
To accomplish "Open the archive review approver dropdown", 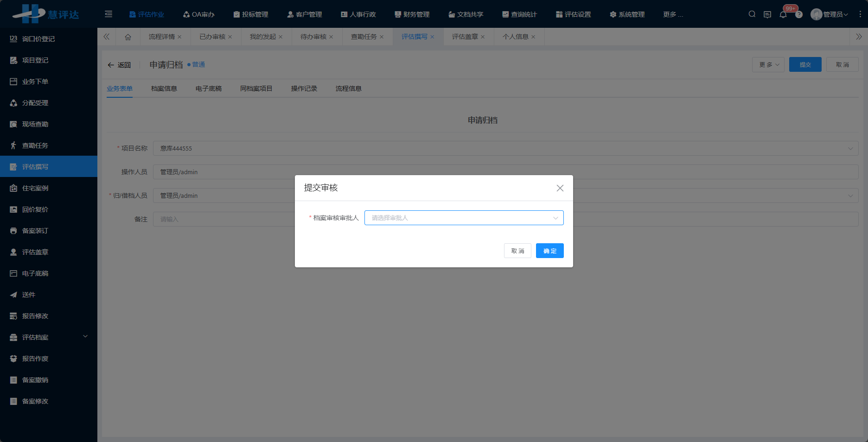I will tap(464, 218).
